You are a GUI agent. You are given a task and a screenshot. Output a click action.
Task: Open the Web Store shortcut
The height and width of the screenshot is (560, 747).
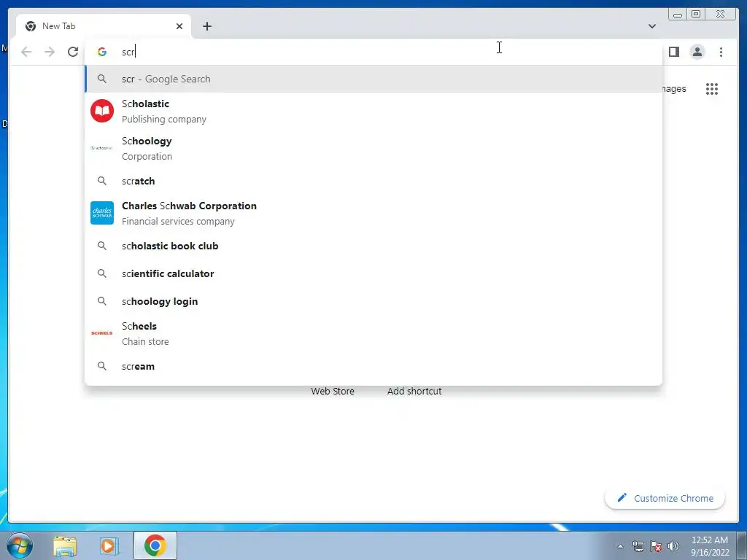[333, 391]
